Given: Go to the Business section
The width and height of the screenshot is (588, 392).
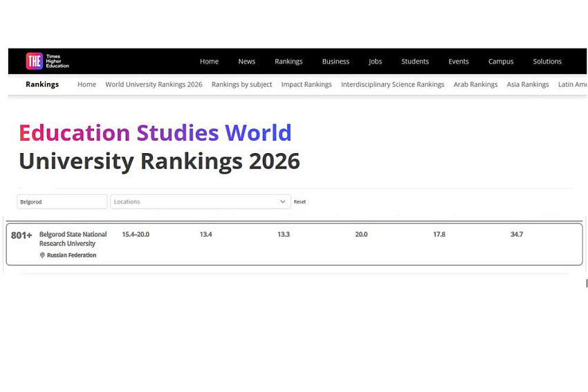Looking at the screenshot, I should tap(336, 62).
